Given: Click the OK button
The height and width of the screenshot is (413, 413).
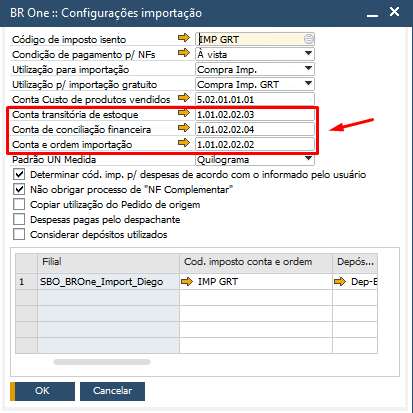Looking at the screenshot, I should [42, 391].
